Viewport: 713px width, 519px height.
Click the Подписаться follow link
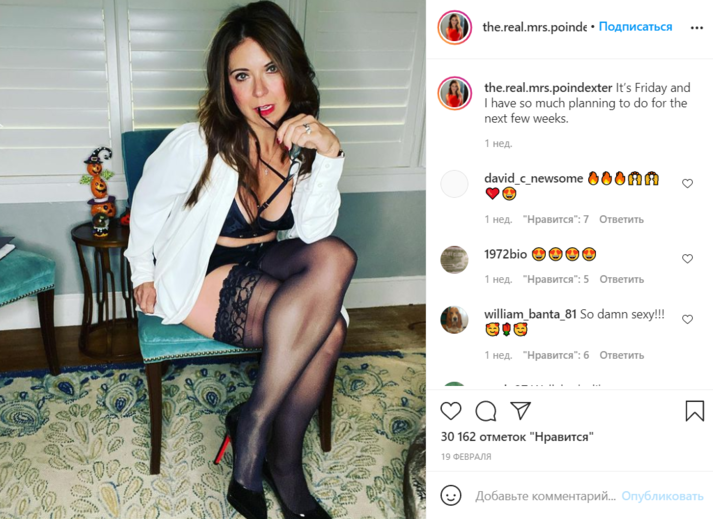(x=635, y=27)
